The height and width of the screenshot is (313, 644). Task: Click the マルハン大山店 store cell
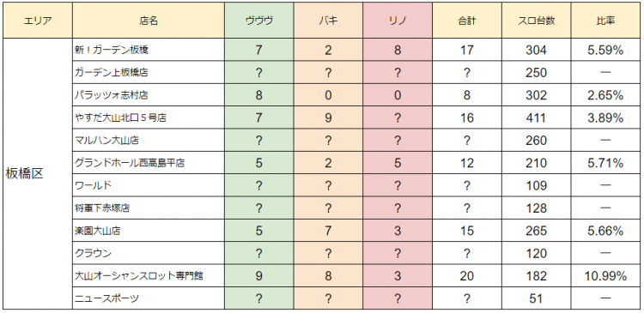[x=149, y=141]
